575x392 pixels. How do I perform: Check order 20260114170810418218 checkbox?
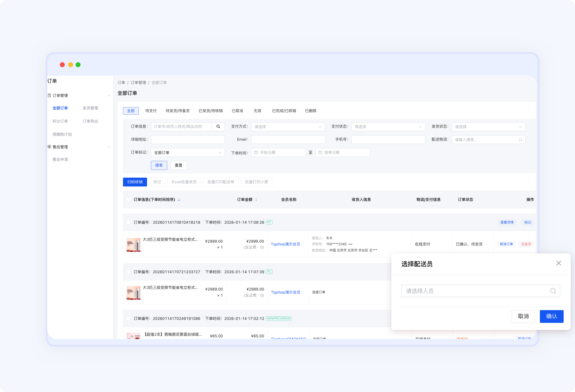point(129,222)
